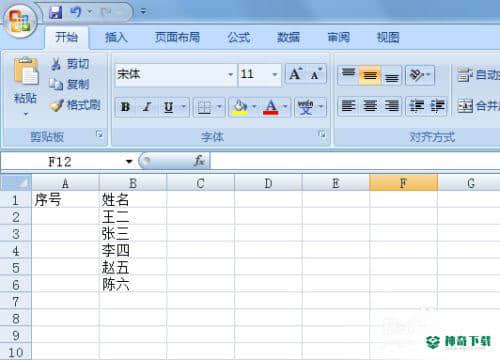The image size is (500, 360).
Task: Click the 复制 (Copy) button
Action: pyautogui.click(x=69, y=84)
